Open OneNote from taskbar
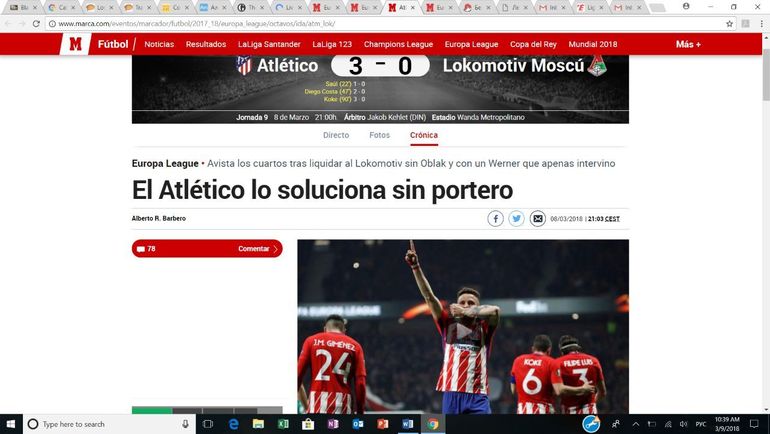 333,424
